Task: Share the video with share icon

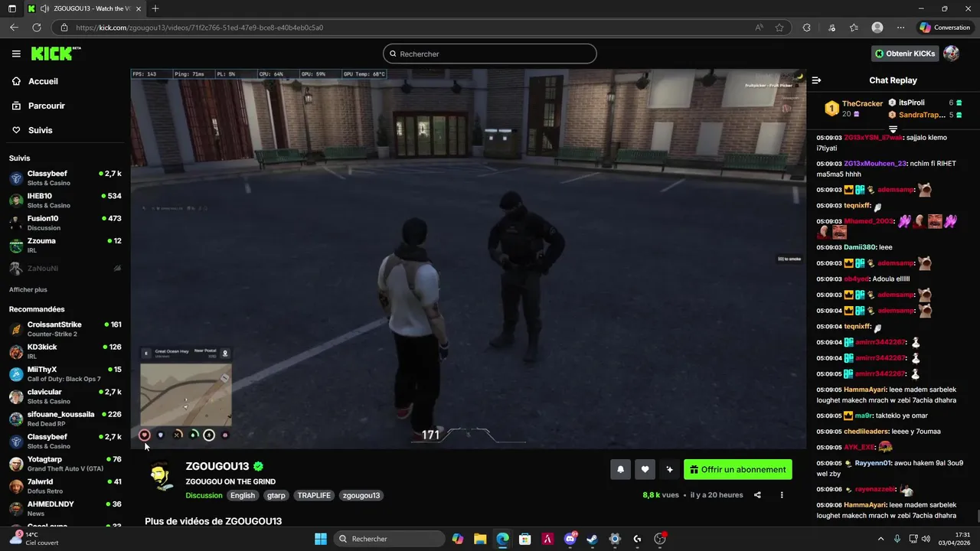Action: point(757,495)
